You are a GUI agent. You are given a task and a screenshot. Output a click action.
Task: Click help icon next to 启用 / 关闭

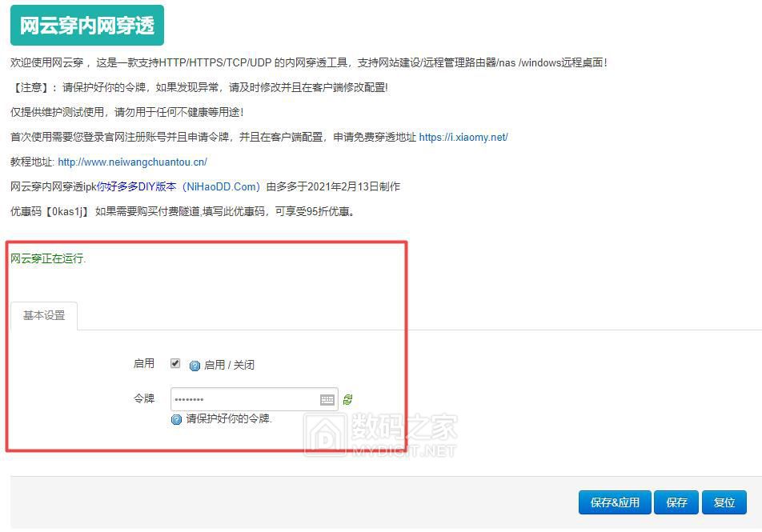pyautogui.click(x=195, y=366)
